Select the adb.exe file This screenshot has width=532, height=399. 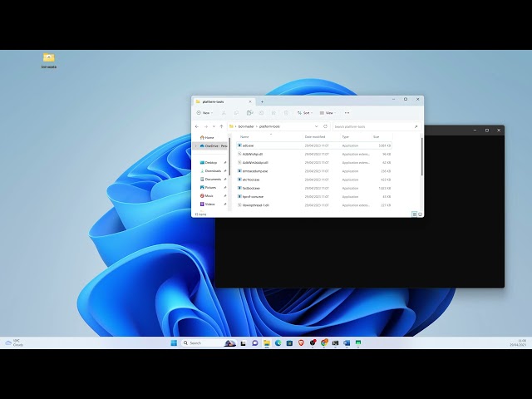(x=314, y=145)
